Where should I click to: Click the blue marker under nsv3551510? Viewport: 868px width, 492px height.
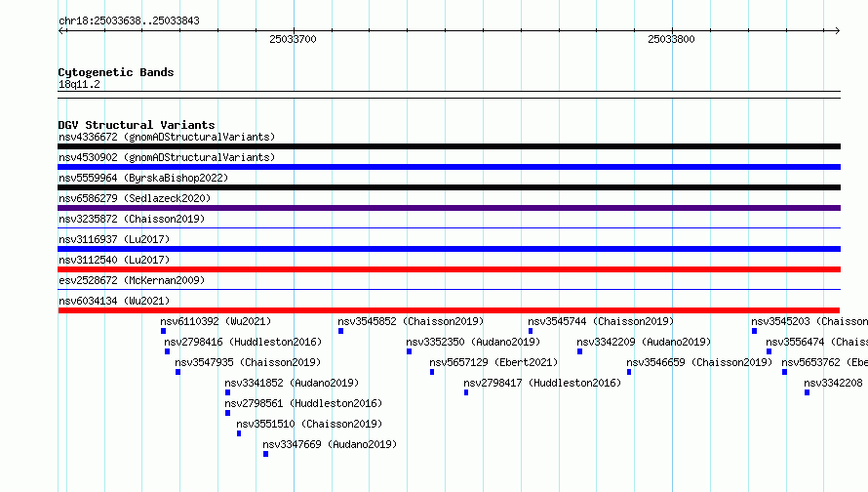(x=239, y=433)
